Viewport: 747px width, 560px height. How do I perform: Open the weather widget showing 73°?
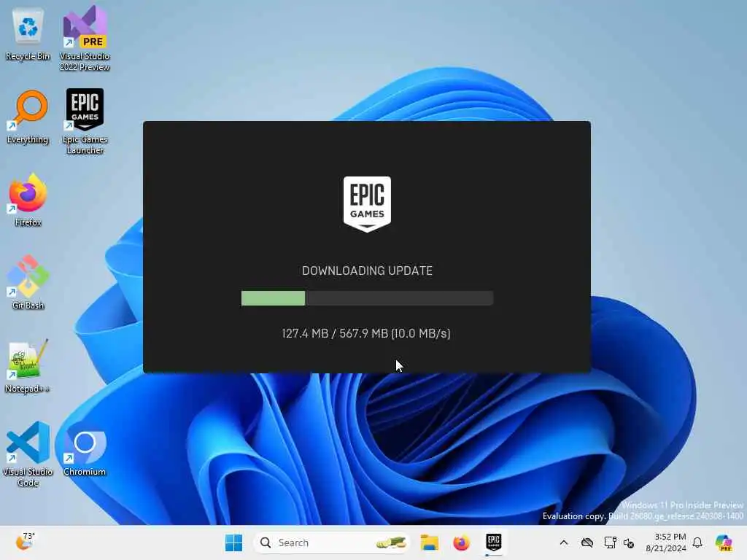pos(26,542)
